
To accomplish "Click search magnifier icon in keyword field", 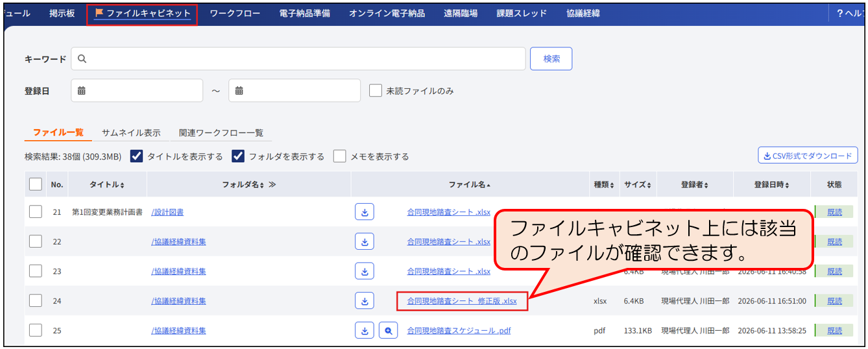I will (x=82, y=59).
